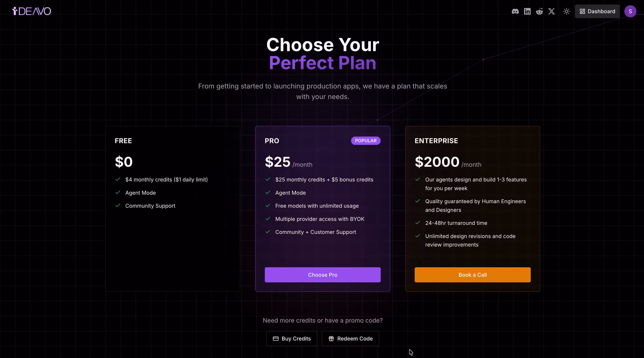Open the LinkedIn icon link
644x358 pixels.
coord(527,12)
